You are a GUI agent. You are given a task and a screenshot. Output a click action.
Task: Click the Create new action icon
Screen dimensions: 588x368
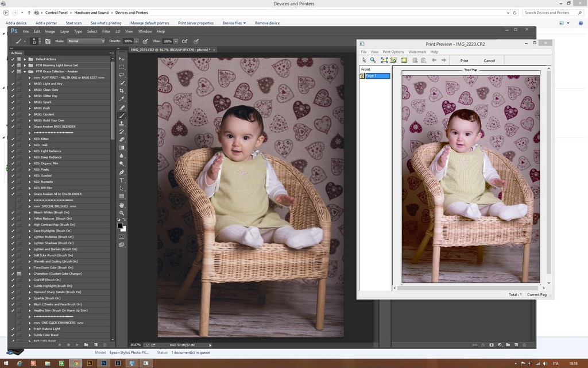point(96,344)
